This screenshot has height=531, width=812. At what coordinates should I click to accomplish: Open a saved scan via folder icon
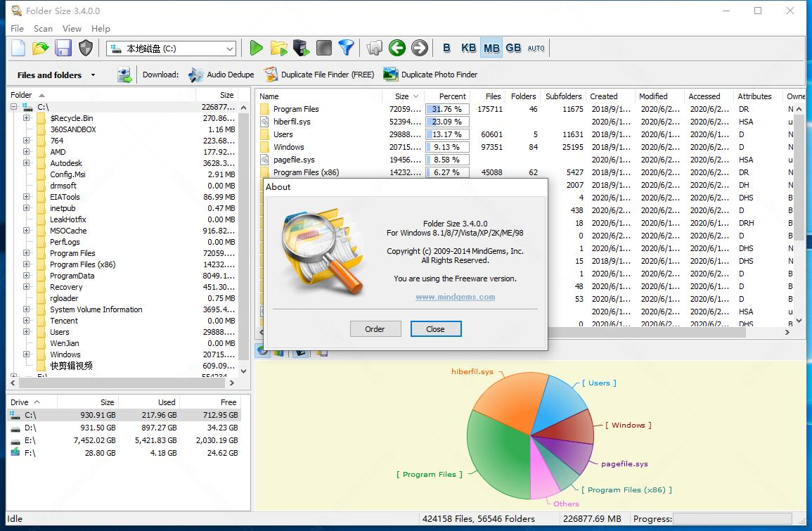tap(40, 49)
